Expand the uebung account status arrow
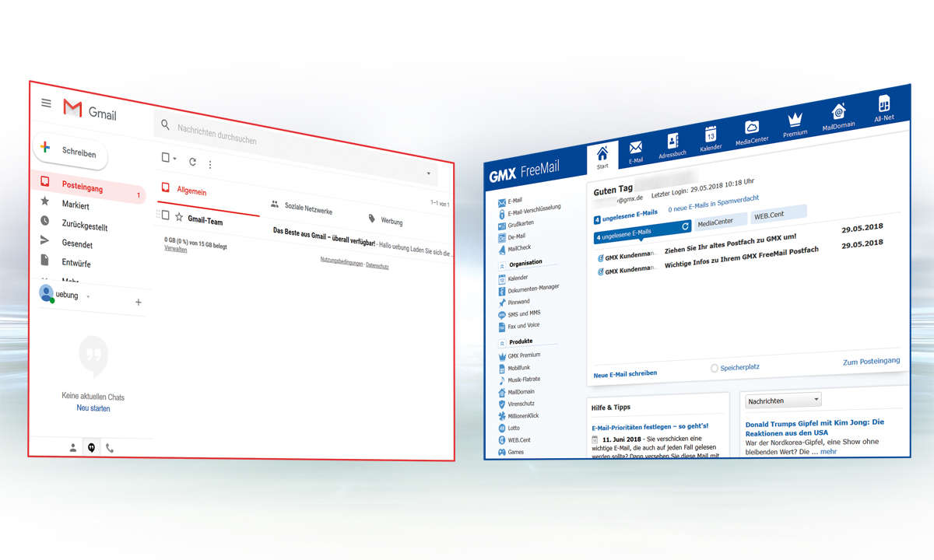The image size is (934, 560). click(88, 296)
